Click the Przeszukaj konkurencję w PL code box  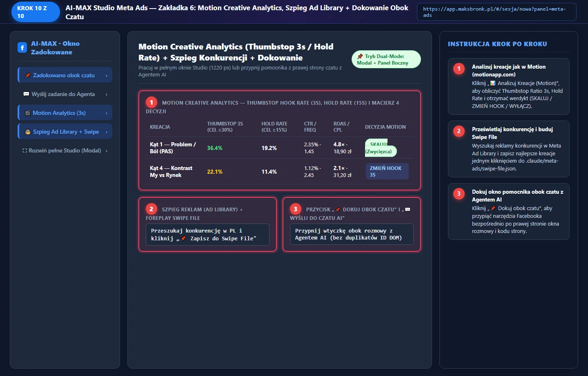[208, 235]
